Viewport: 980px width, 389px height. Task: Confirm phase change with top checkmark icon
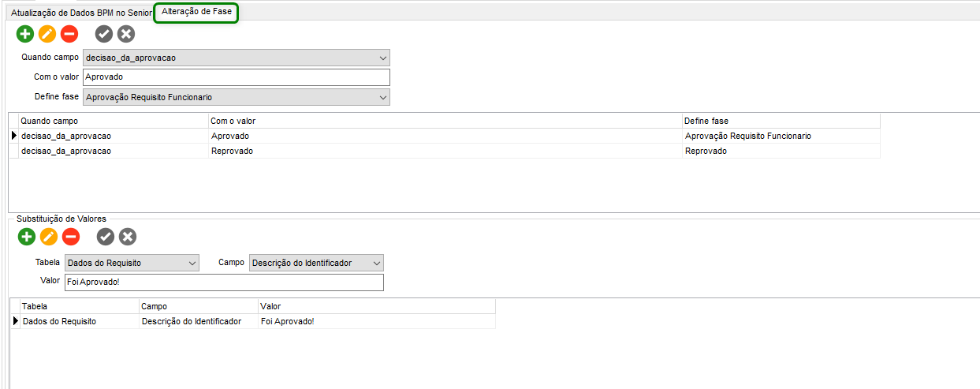(104, 34)
